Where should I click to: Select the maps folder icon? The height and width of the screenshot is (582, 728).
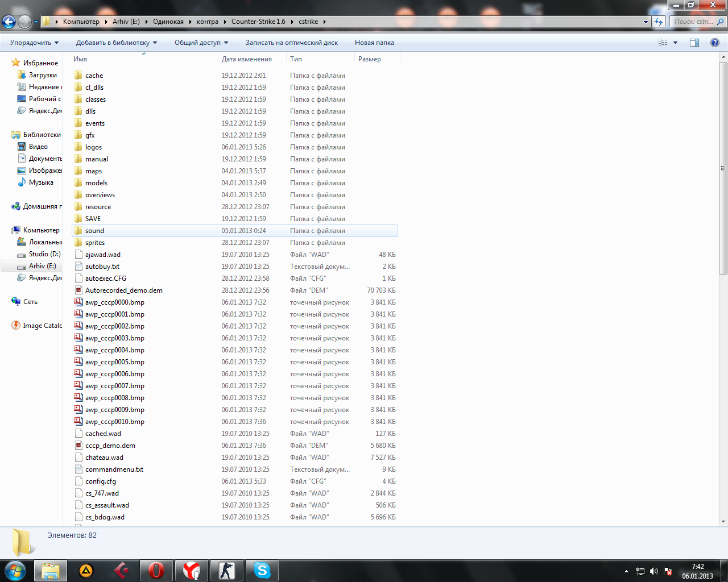coord(78,171)
